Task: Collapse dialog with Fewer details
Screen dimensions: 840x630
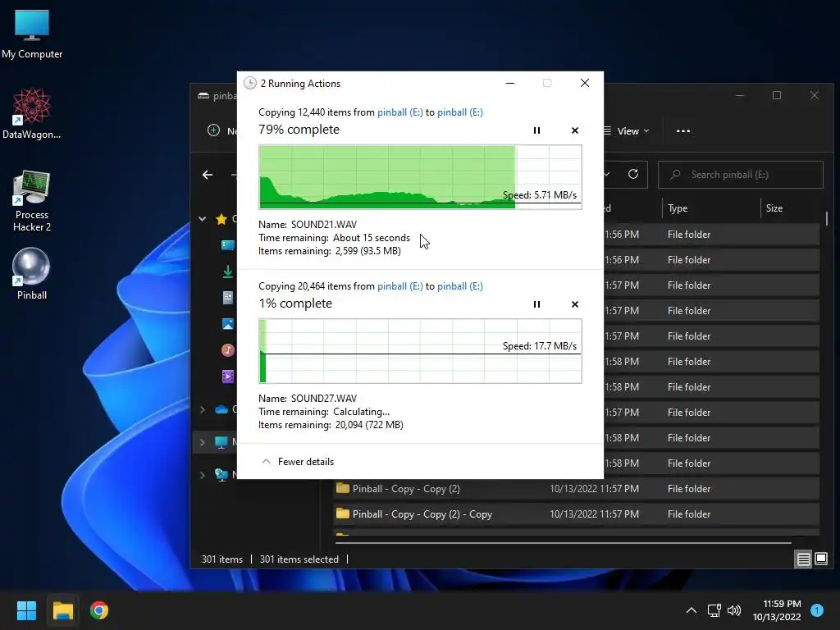Action: 298,461
